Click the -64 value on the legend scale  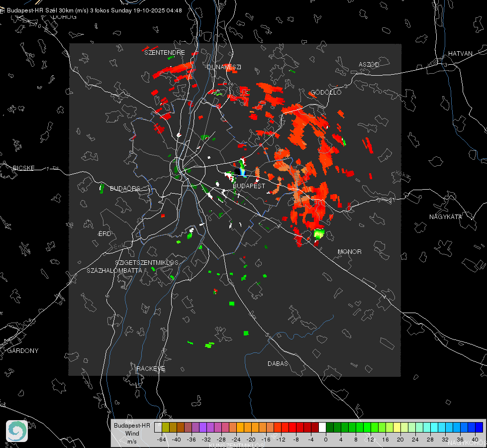[x=162, y=440]
